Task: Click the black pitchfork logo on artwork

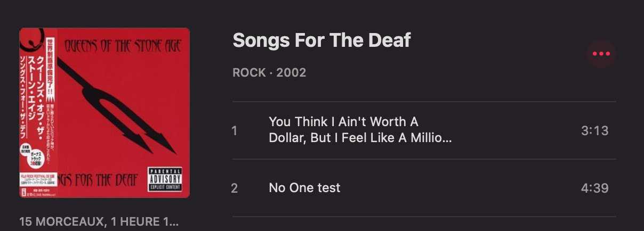Action: tap(118, 104)
